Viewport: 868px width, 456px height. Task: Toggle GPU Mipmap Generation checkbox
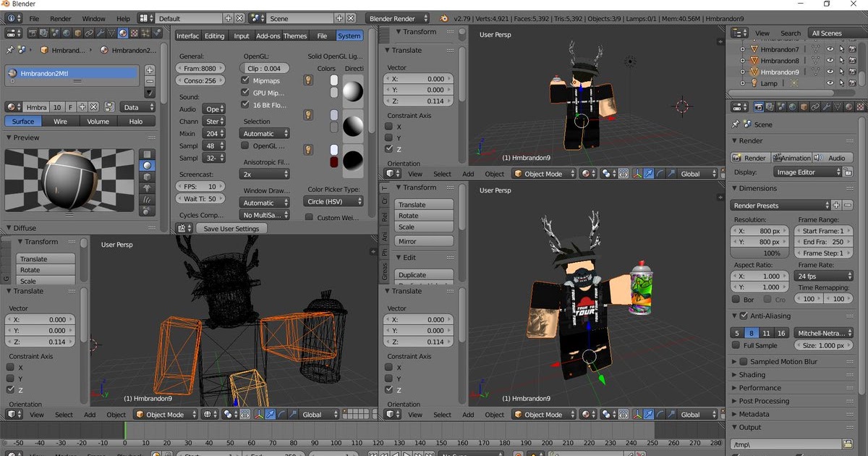coord(245,92)
